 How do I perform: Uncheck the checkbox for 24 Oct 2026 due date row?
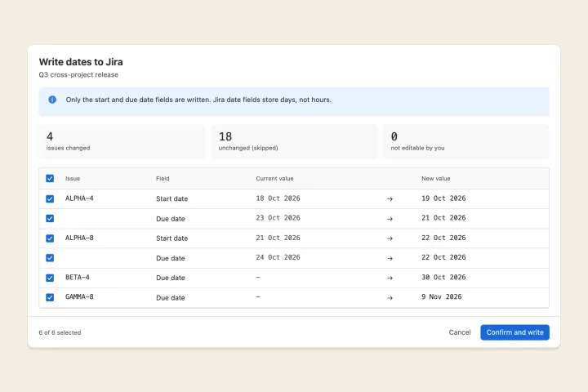click(50, 258)
